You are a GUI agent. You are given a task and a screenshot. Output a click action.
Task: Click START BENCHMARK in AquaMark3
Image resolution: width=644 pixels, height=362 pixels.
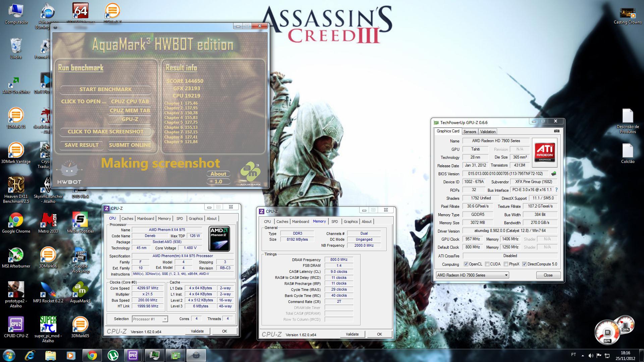point(105,89)
